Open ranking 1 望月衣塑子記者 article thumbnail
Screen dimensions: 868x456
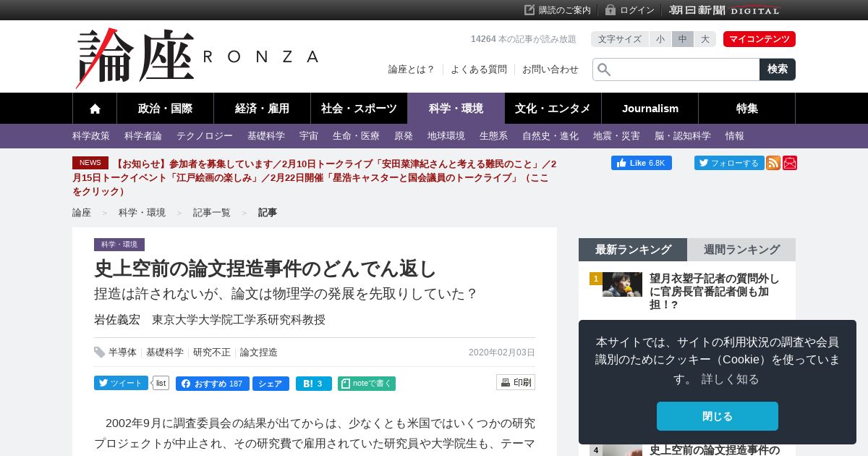click(x=622, y=284)
